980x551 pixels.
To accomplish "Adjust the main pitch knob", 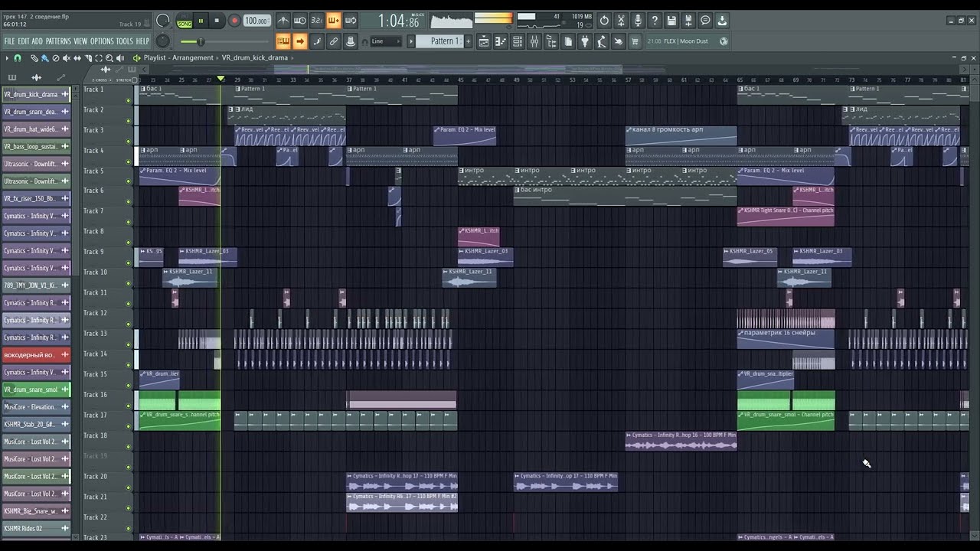I will 162,41.
